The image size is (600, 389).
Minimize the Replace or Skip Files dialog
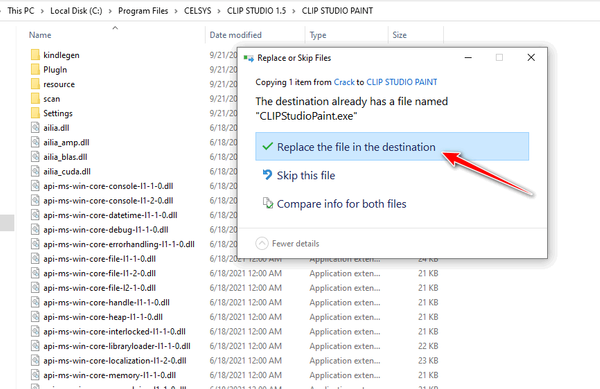coord(468,58)
